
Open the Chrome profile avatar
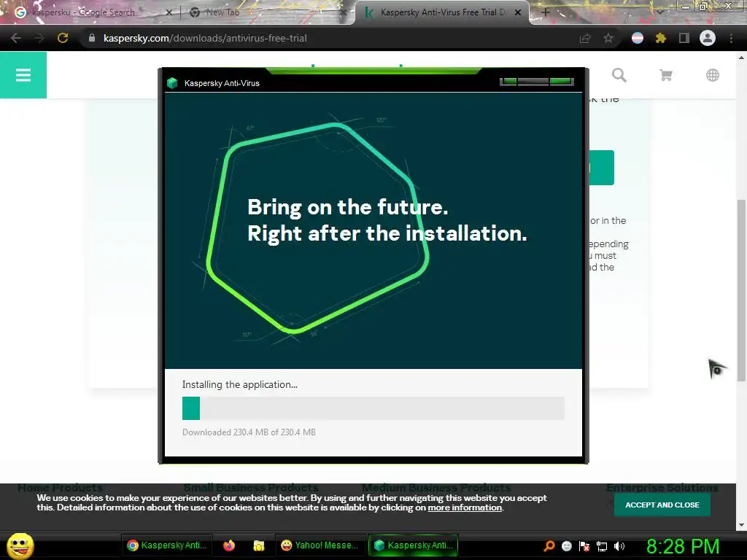708,38
